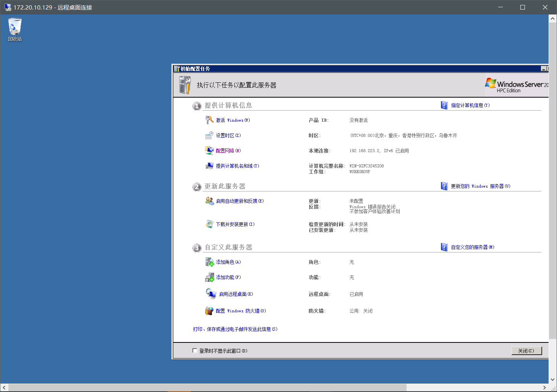Click the 下载并安装更新 icon
The width and height of the screenshot is (557, 392).
pos(209,224)
